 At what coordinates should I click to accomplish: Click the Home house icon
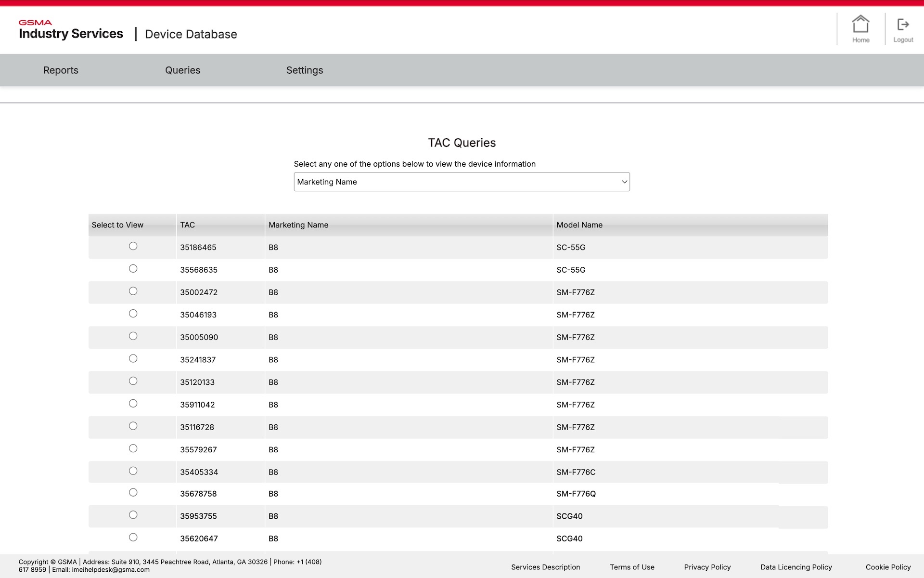click(x=860, y=25)
